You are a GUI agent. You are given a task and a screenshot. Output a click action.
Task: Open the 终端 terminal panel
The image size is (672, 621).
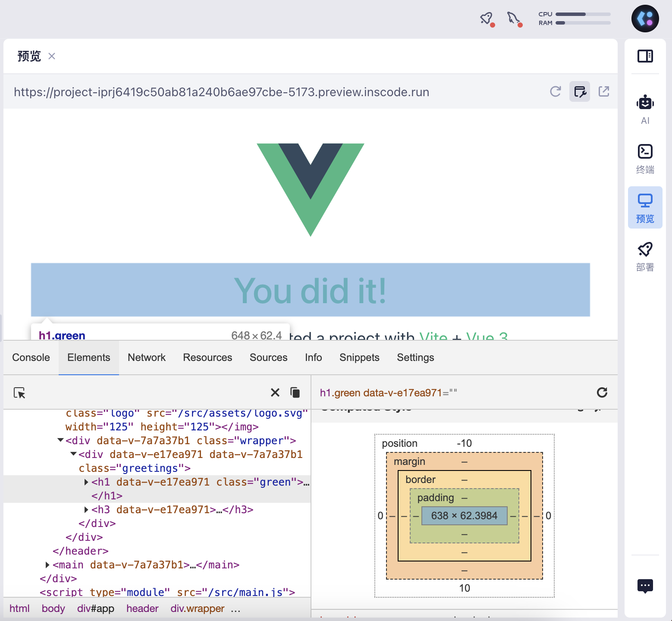(645, 159)
